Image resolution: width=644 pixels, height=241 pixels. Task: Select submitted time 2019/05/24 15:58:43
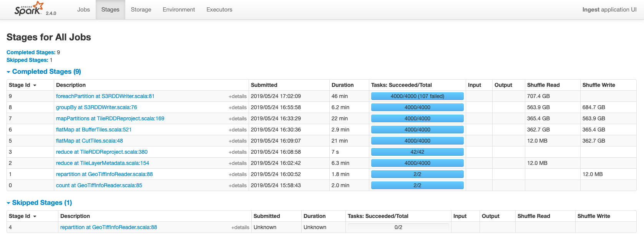[x=276, y=185]
